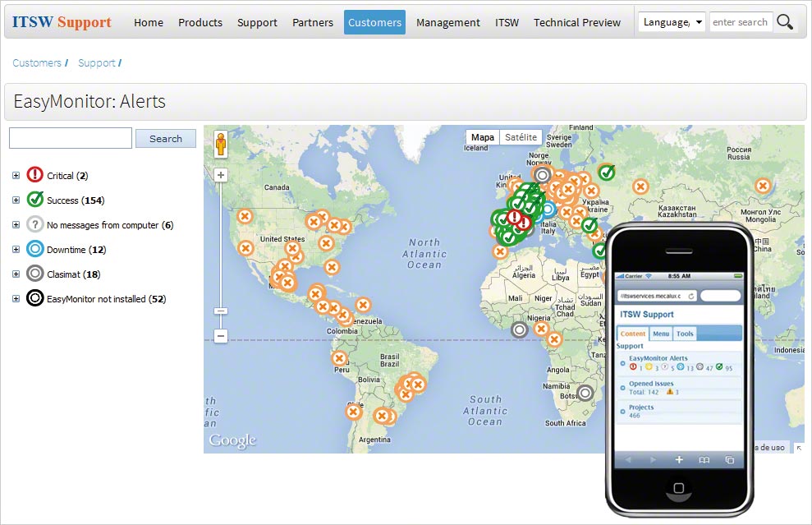812x525 pixels.
Task: Click the map zoom slider handle
Action: (221, 311)
